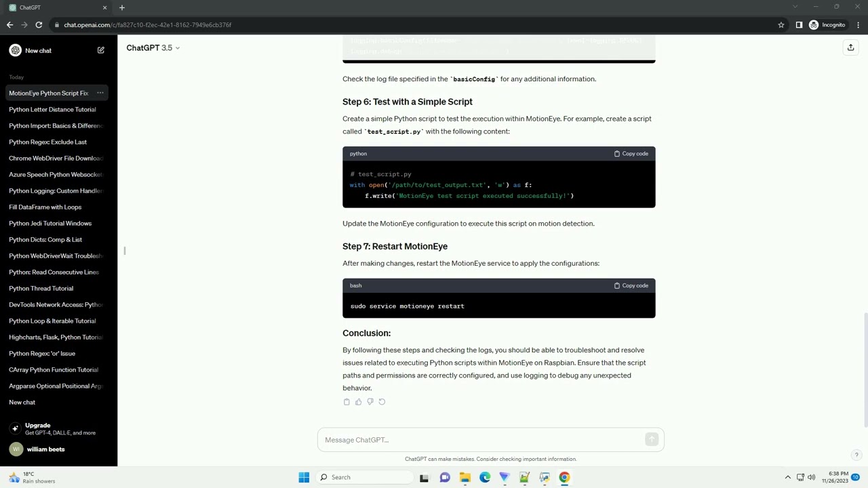
Task: Open the Highcharts, Flask, Python Tutorial chat
Action: click(58, 337)
